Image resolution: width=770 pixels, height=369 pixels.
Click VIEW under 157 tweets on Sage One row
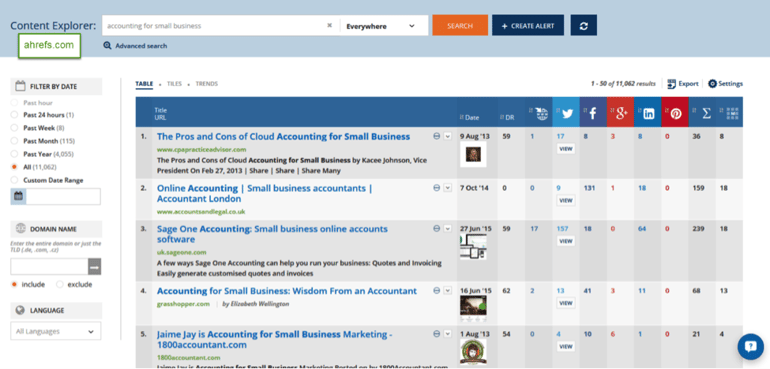[x=566, y=241]
